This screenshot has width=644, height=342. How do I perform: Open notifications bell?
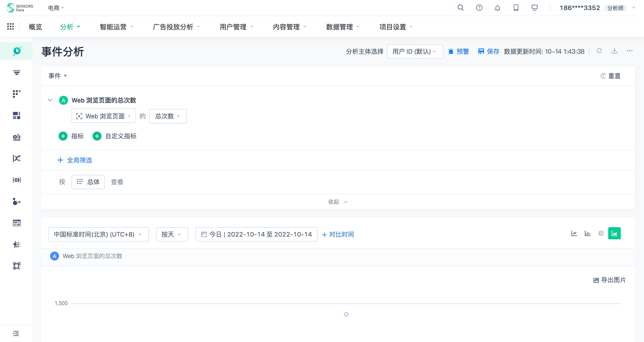point(498,8)
